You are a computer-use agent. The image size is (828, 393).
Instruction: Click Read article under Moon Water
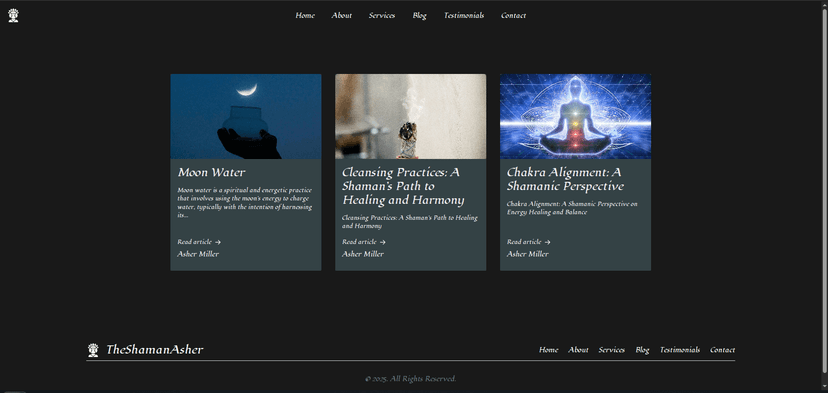(x=194, y=242)
